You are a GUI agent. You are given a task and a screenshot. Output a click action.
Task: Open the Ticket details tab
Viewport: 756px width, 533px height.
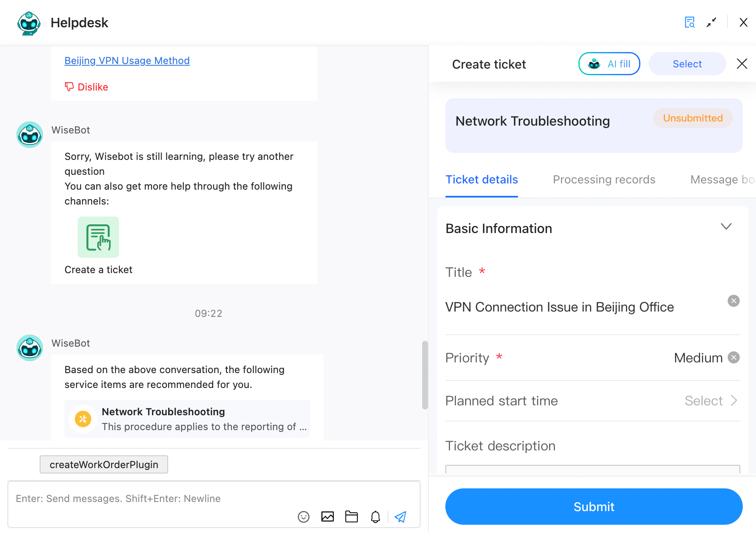pos(482,179)
